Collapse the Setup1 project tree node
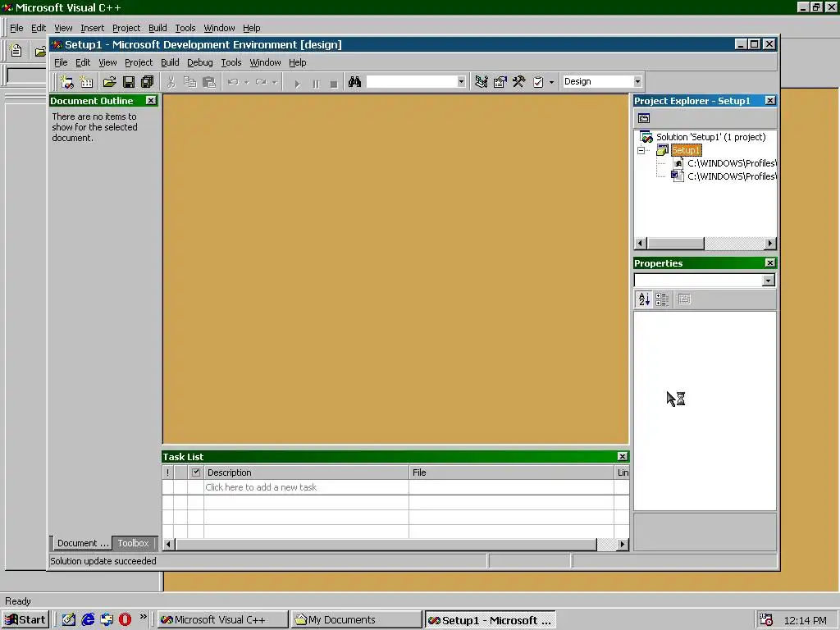This screenshot has height=630, width=840. pos(641,151)
